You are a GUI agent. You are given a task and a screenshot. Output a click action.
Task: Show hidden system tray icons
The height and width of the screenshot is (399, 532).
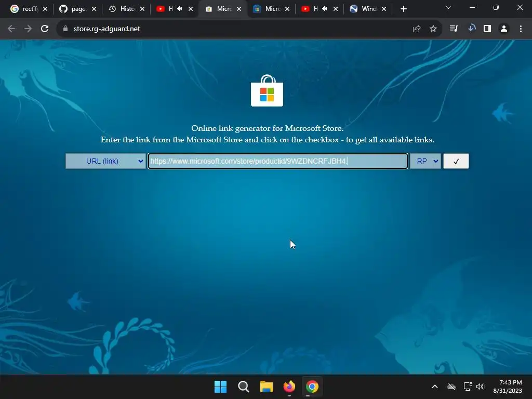435,387
